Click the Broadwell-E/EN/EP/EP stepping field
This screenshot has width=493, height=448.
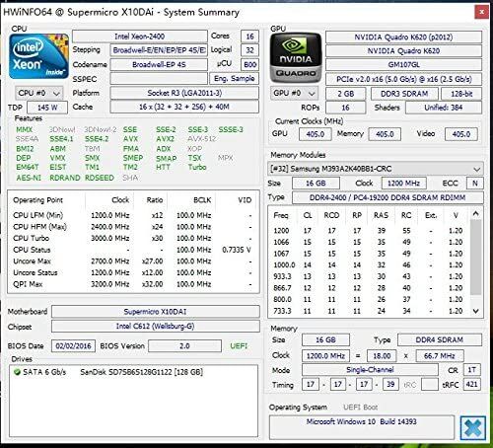point(159,50)
